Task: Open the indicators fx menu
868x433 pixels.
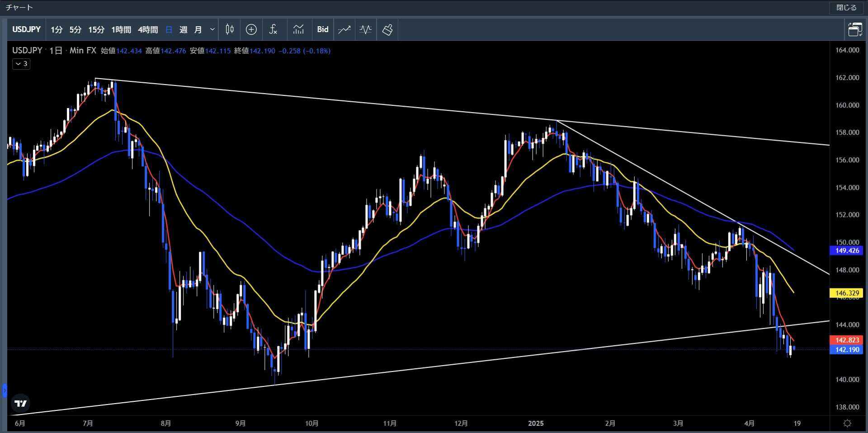Action: [273, 29]
